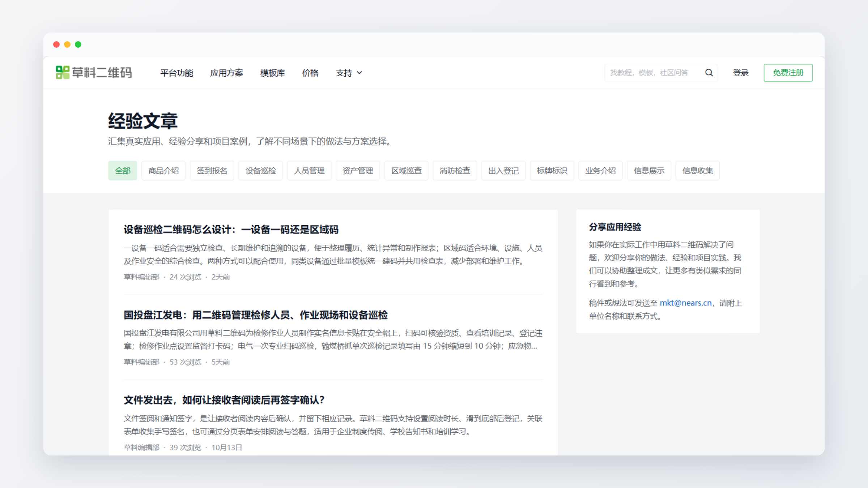Expand the 支持 dropdown menu
Viewport: 868px width, 488px height.
[x=349, y=73]
